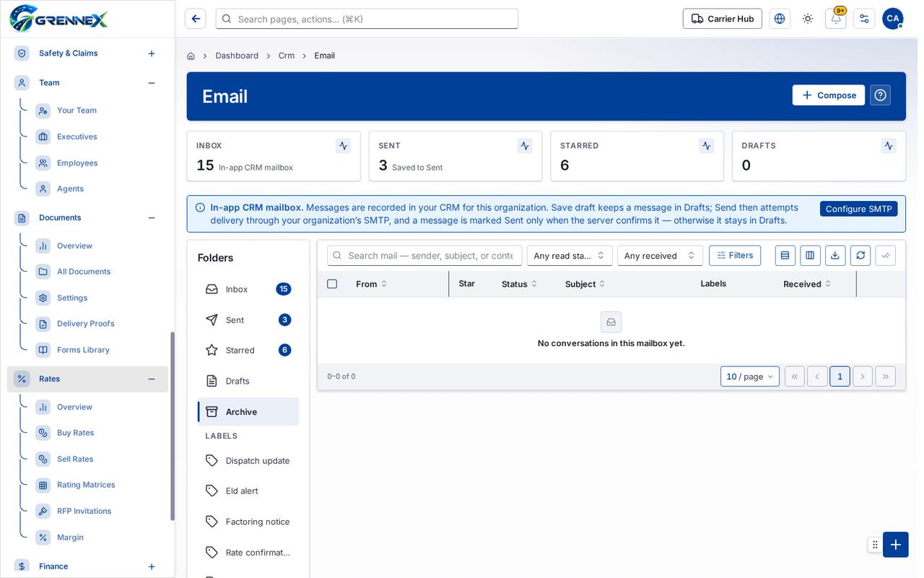This screenshot has height=578, width=924.
Task: Expand the Finance section
Action: 152,566
